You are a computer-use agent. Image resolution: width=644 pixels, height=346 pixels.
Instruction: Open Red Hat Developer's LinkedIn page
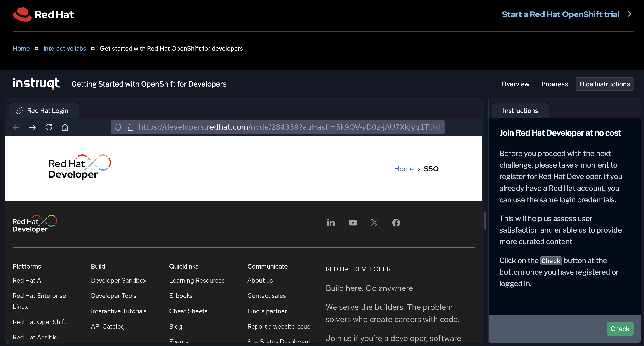331,223
